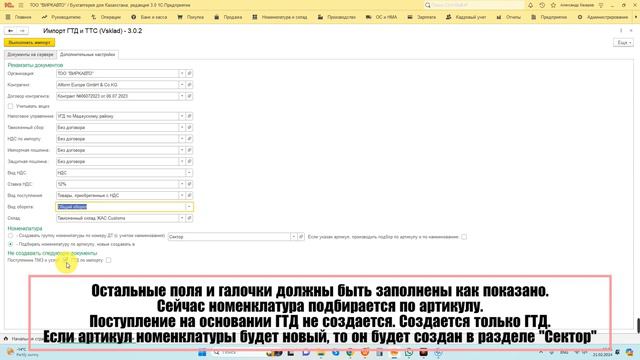Go forward with the right arrow
Image resolution: width=640 pixels, height=360 pixels.
click(x=22, y=31)
